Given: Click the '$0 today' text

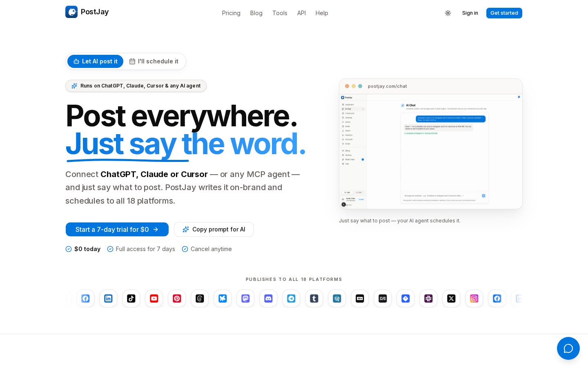Looking at the screenshot, I should (x=87, y=249).
